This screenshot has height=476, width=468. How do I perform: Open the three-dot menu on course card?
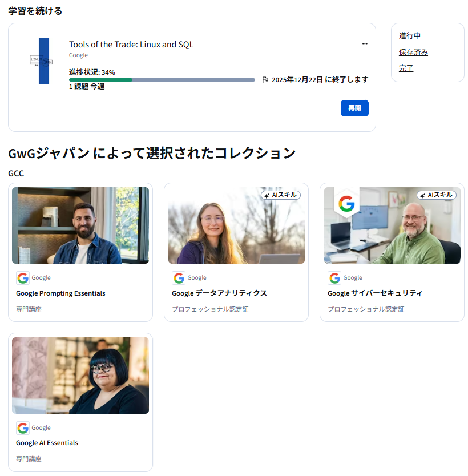(x=365, y=44)
